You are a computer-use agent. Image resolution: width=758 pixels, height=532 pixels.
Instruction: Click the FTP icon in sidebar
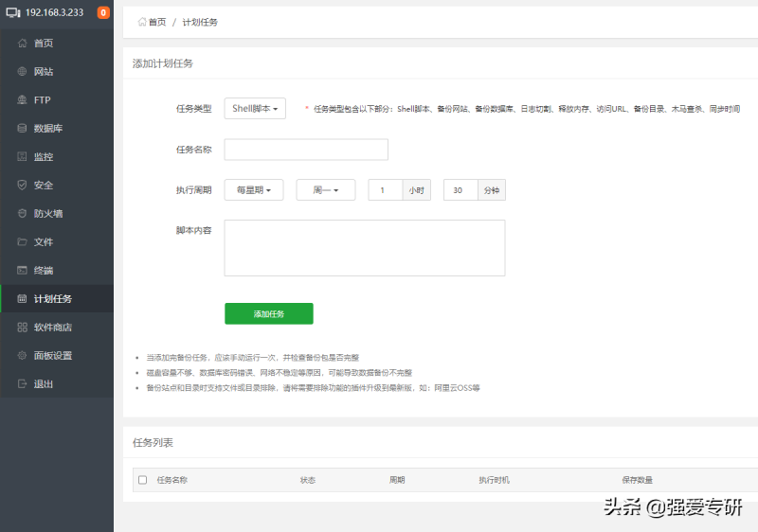(x=22, y=100)
